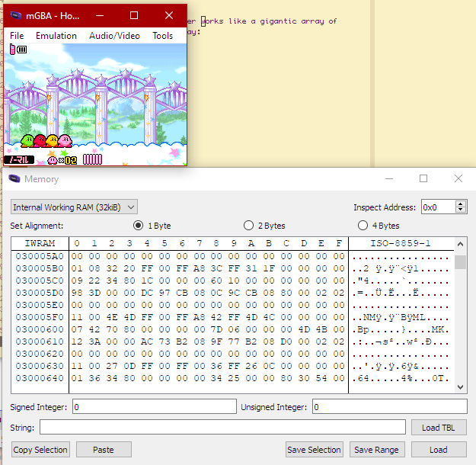Click the mGBA app icon in title bar
The image size is (476, 465).
15,15
